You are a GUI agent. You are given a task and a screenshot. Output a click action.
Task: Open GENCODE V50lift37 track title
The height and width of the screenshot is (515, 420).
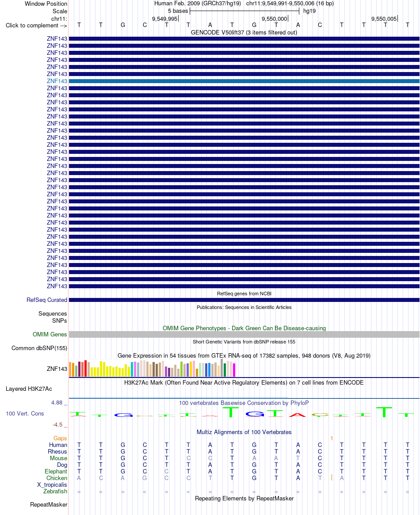click(244, 33)
